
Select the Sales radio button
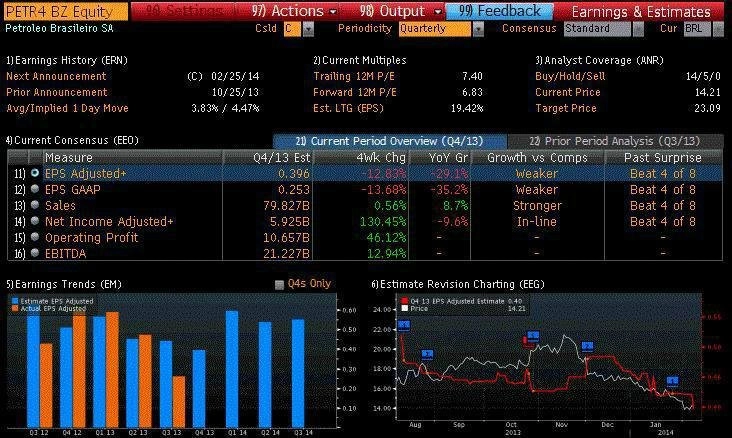point(35,205)
